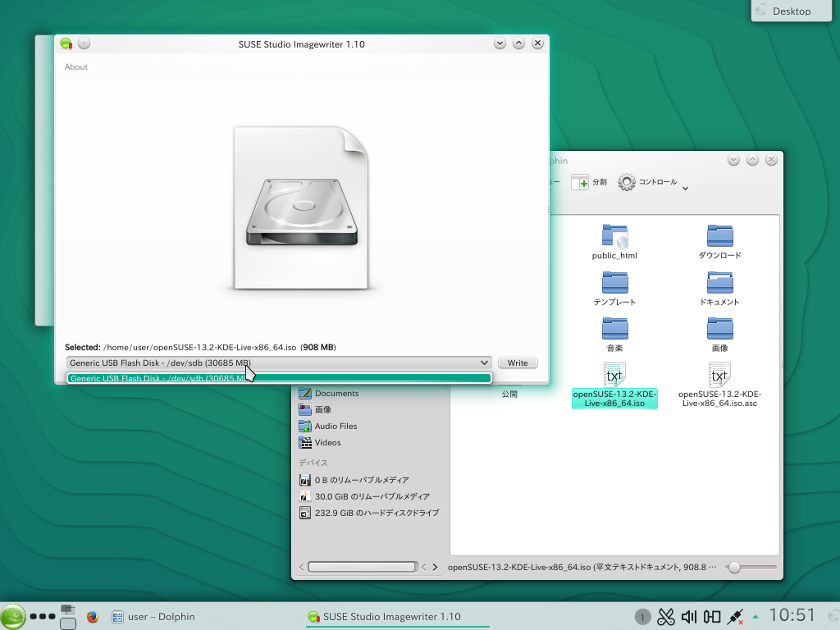This screenshot has width=840, height=630.
Task: Click the 公開 folder label in Dolphin
Action: [509, 395]
